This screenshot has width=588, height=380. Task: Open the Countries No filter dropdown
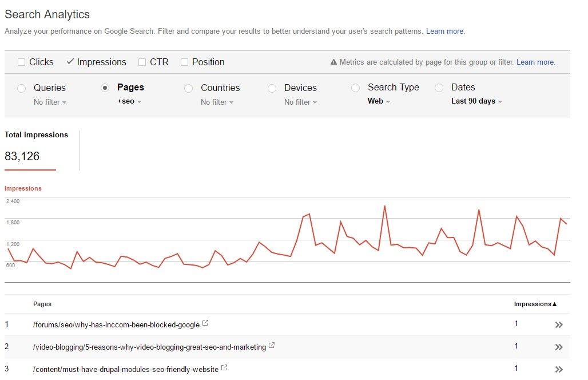(217, 102)
